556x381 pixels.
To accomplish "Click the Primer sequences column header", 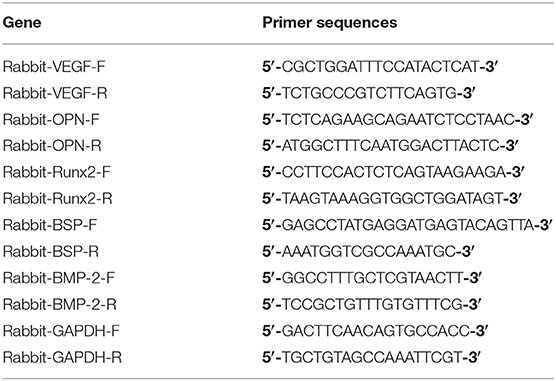I will click(329, 23).
